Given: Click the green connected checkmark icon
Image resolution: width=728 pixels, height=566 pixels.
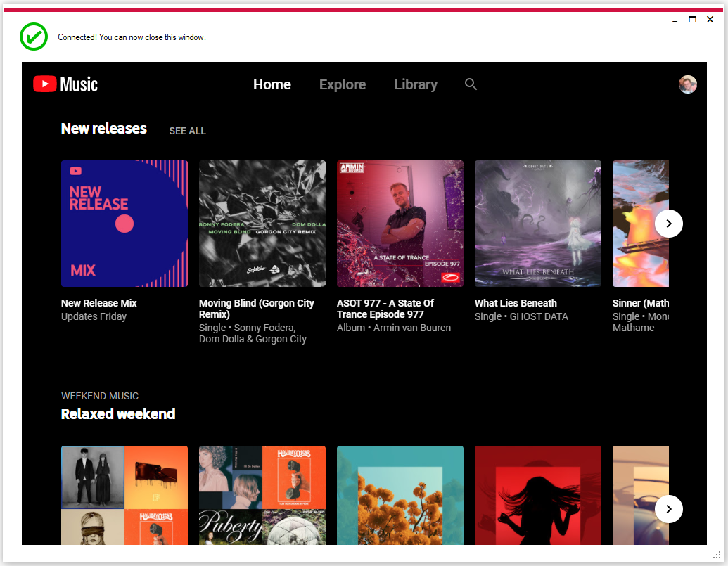Looking at the screenshot, I should click(x=34, y=37).
